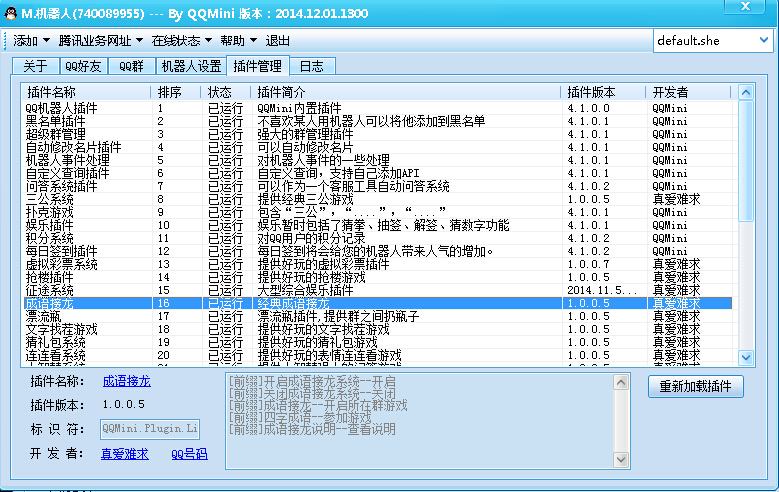This screenshot has height=492, width=779.
Task: Click the 开发者 column header
Action: click(689, 92)
